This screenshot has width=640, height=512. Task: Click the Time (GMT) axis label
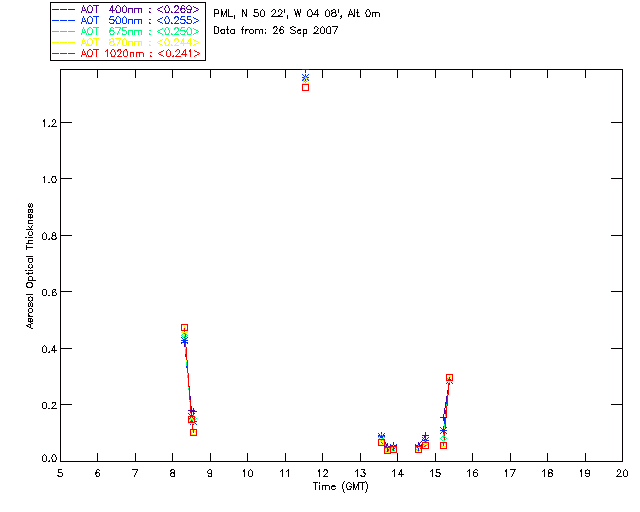click(340, 487)
